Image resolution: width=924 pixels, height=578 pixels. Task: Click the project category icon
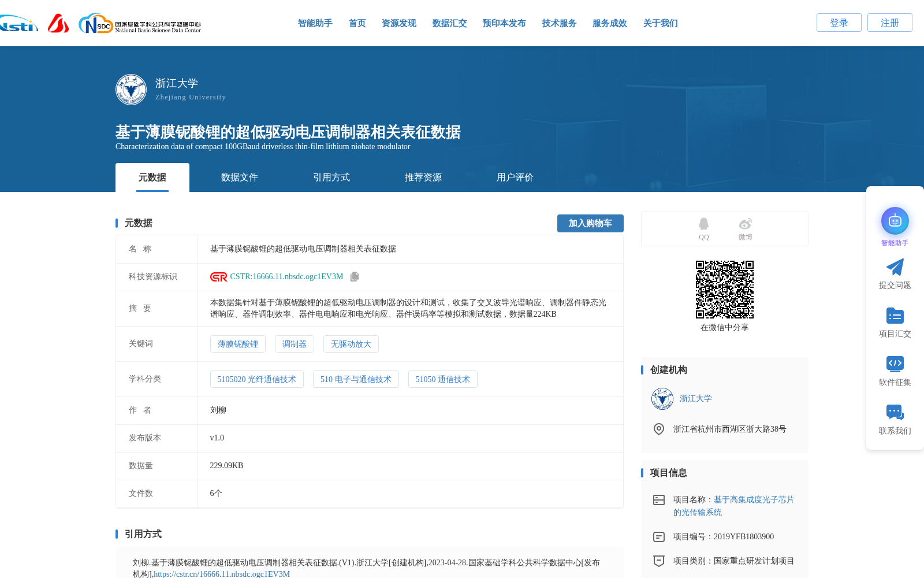tap(659, 561)
